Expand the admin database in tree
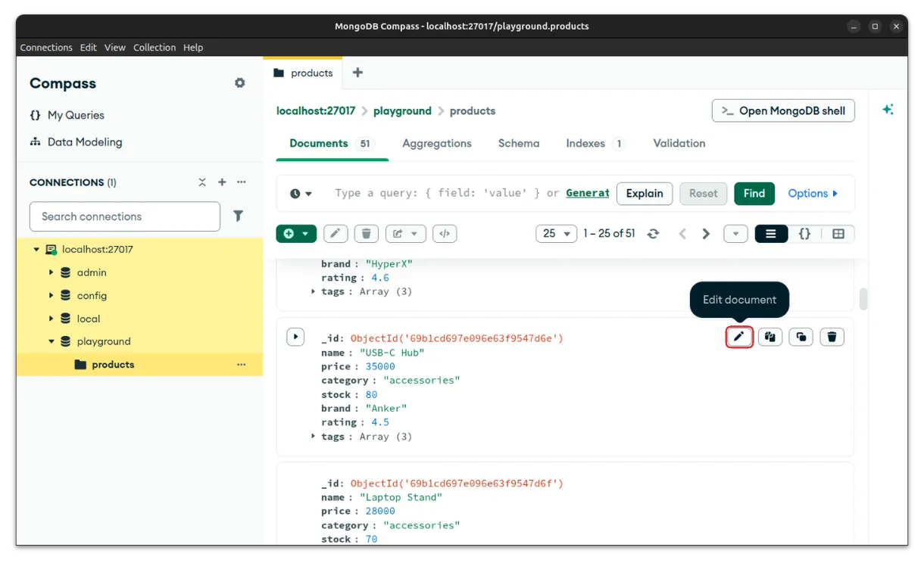Image resolution: width=924 pixels, height=563 pixels. pyautogui.click(x=52, y=272)
